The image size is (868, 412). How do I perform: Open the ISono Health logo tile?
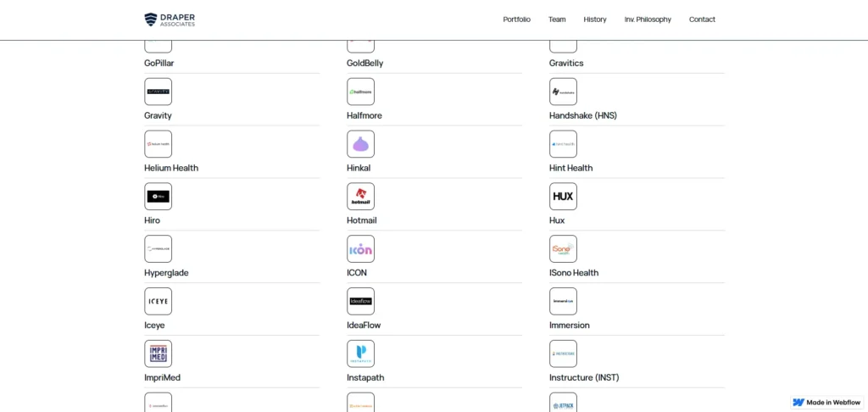pyautogui.click(x=563, y=248)
